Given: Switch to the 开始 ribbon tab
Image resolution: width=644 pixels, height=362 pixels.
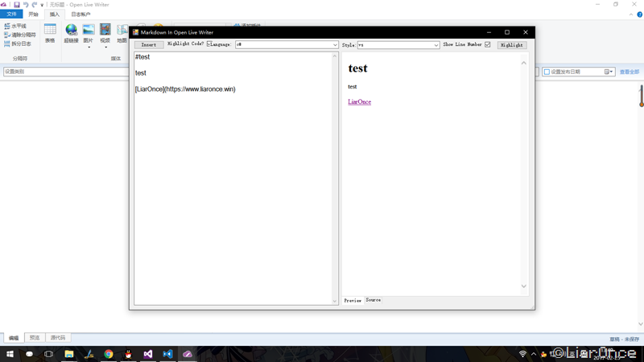Looking at the screenshot, I should 33,14.
